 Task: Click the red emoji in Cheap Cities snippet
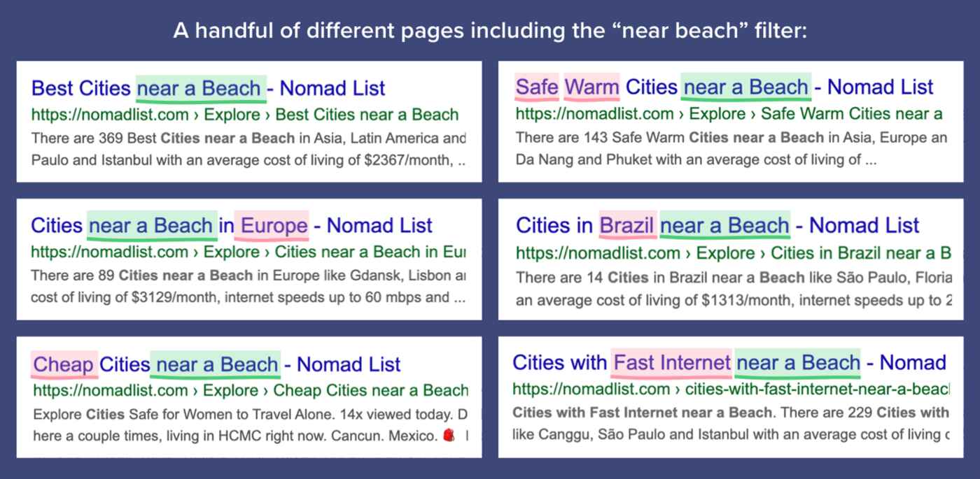coord(449,436)
